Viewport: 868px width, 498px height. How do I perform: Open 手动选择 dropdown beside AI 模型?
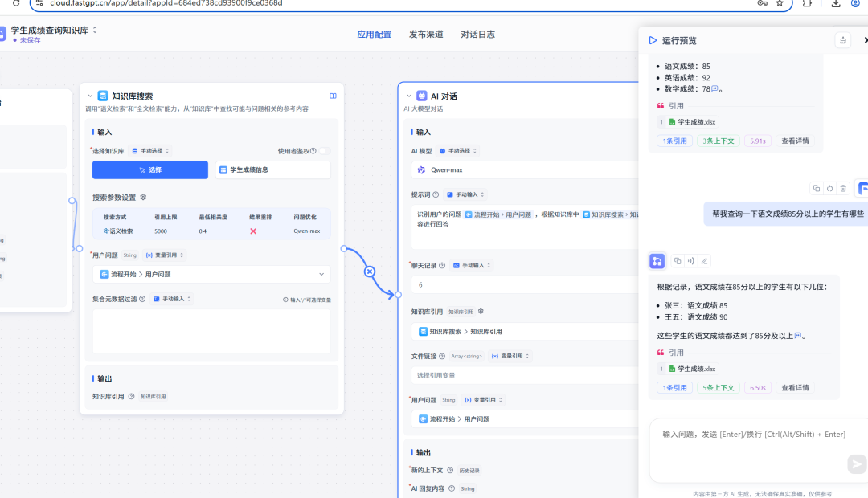click(x=457, y=150)
